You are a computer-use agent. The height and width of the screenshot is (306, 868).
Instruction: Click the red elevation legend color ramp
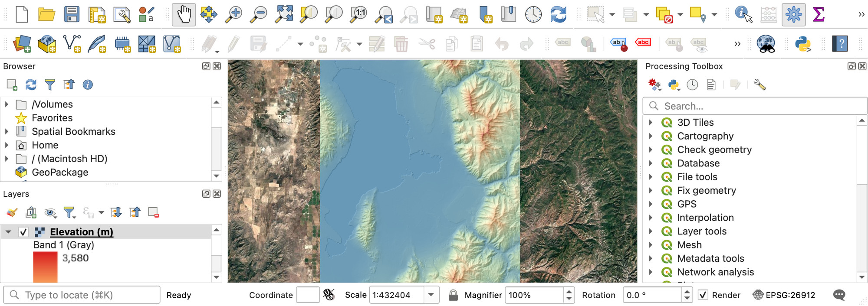(45, 267)
